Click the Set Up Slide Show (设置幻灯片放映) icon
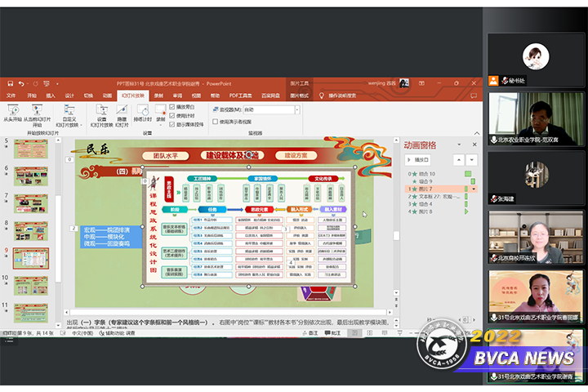 [x=101, y=111]
